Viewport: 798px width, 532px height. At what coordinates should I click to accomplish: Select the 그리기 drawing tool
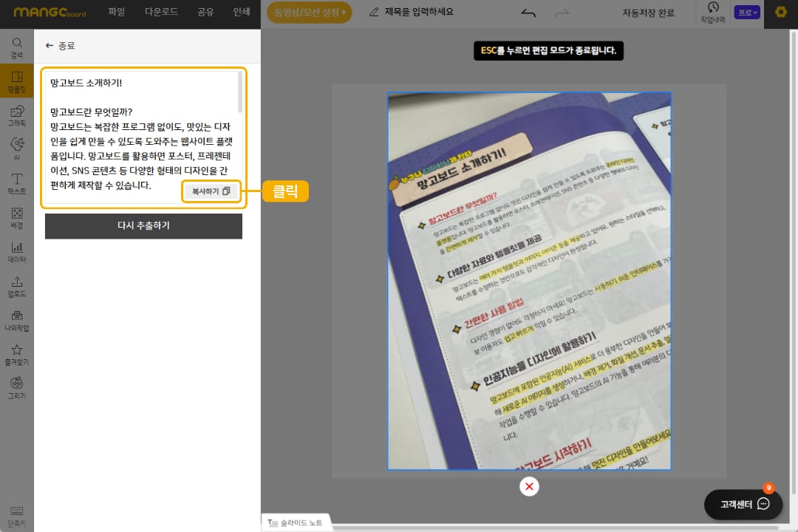point(17,388)
